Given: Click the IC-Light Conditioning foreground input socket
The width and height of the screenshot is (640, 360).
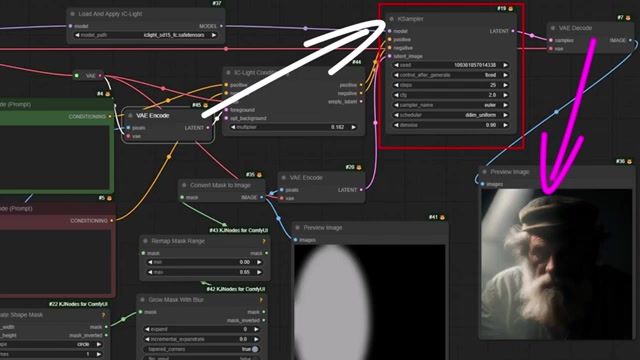Looking at the screenshot, I should (227, 110).
